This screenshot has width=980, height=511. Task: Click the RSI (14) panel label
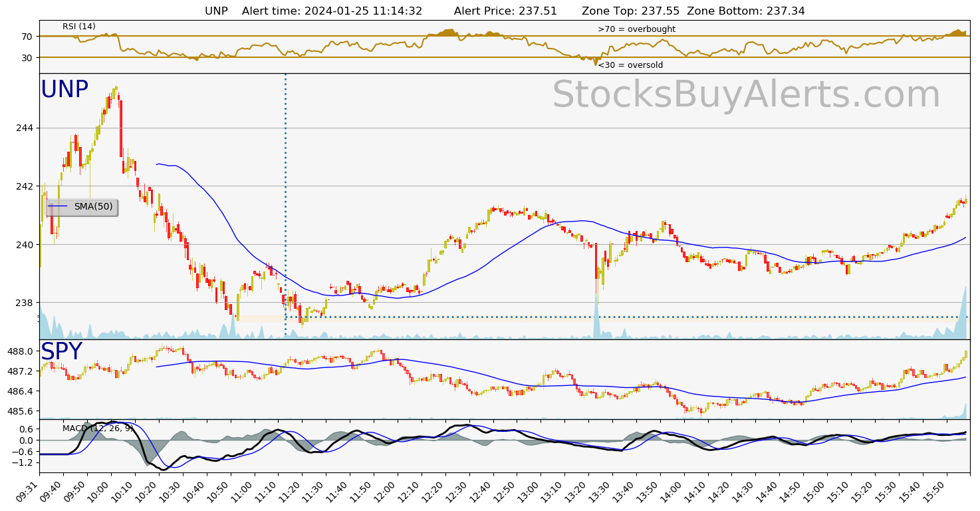click(79, 27)
